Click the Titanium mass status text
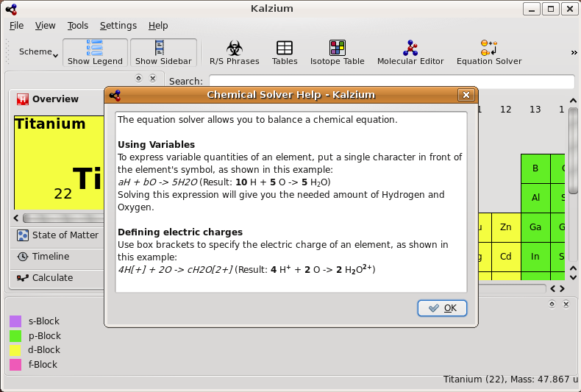This screenshot has width=581, height=392. coord(510,379)
